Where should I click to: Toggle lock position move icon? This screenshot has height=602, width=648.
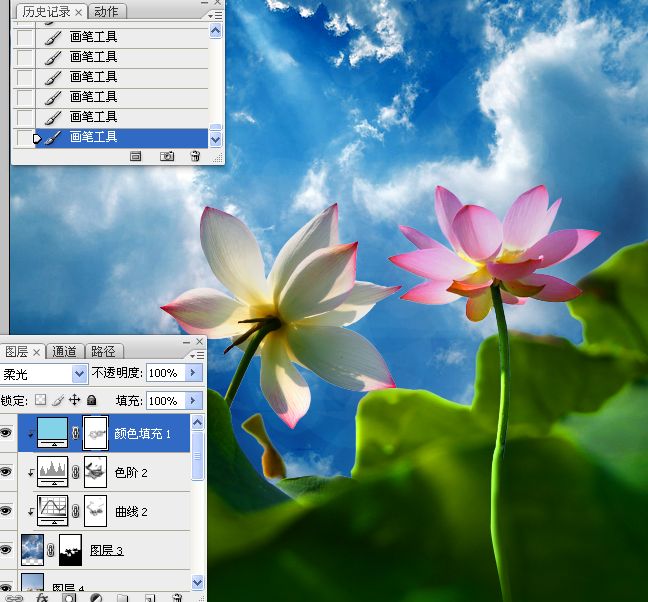click(74, 400)
